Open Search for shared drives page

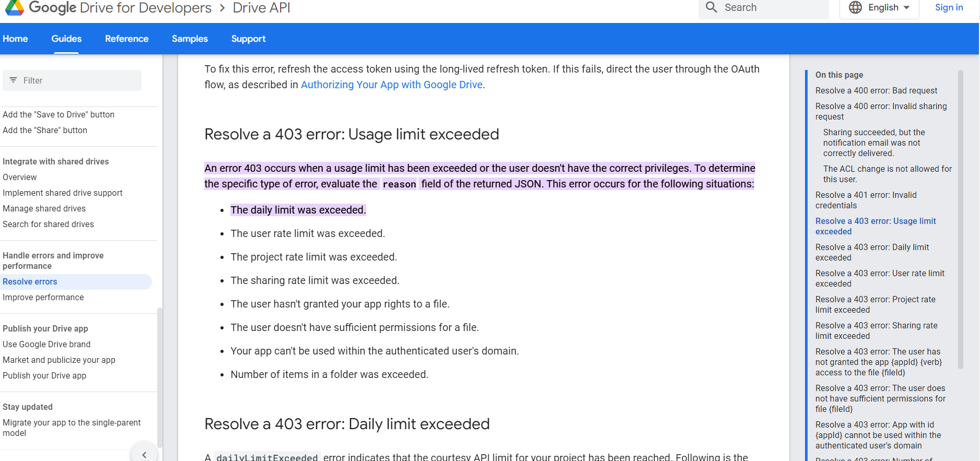pos(49,224)
